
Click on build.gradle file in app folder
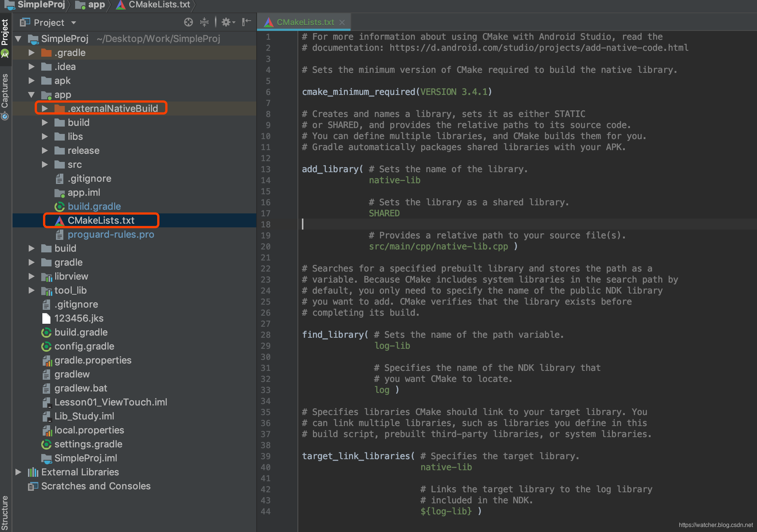pyautogui.click(x=93, y=206)
